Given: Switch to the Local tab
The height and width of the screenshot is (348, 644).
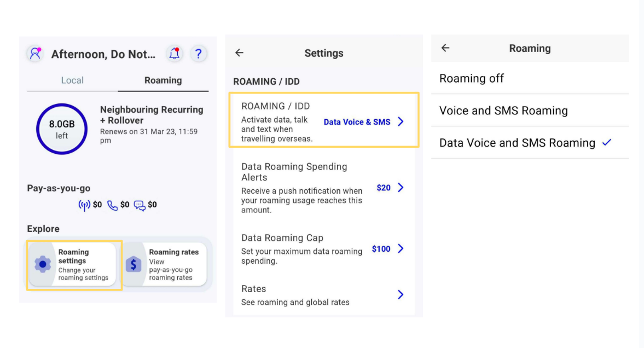Looking at the screenshot, I should 72,80.
